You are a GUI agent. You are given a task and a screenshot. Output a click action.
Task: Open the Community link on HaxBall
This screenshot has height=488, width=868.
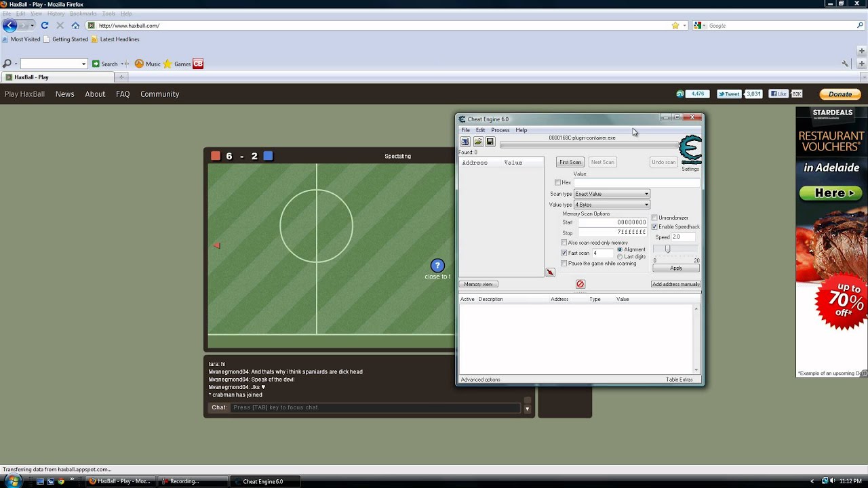coord(159,94)
